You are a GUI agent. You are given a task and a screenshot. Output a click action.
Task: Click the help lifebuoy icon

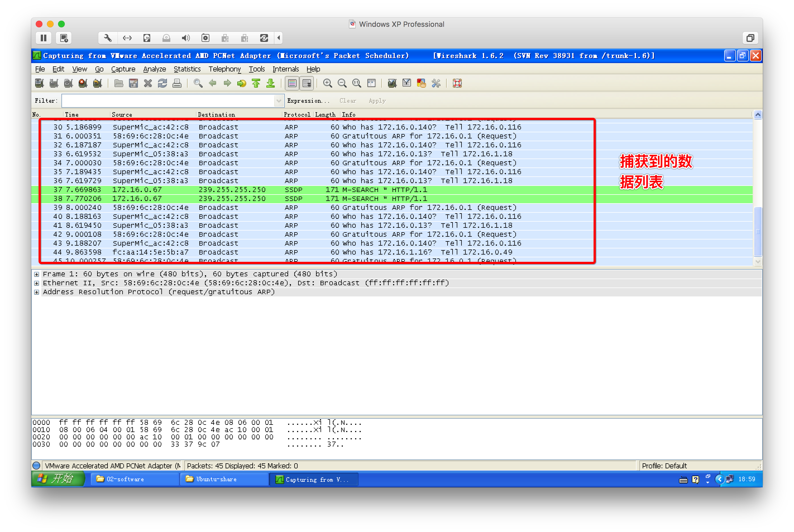[457, 83]
